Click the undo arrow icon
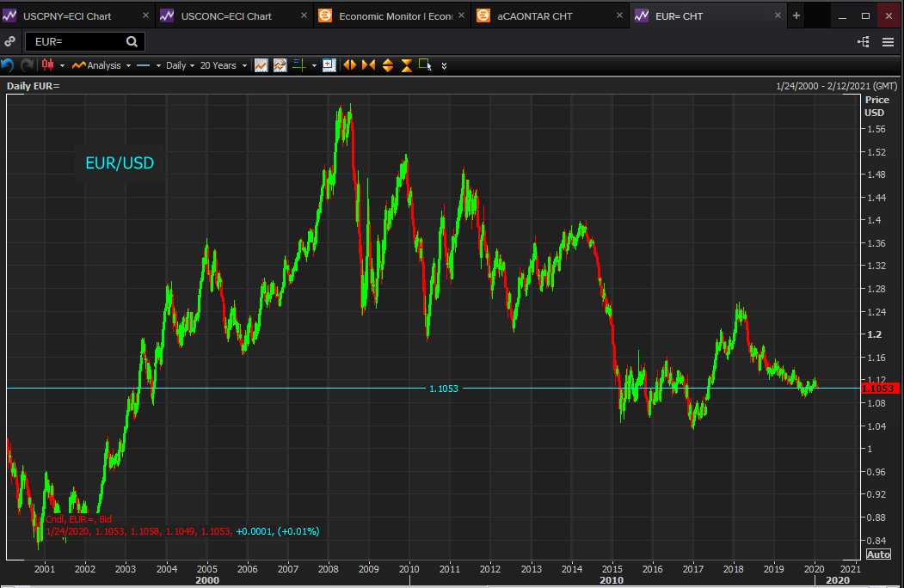The height and width of the screenshot is (588, 904). pos(8,65)
